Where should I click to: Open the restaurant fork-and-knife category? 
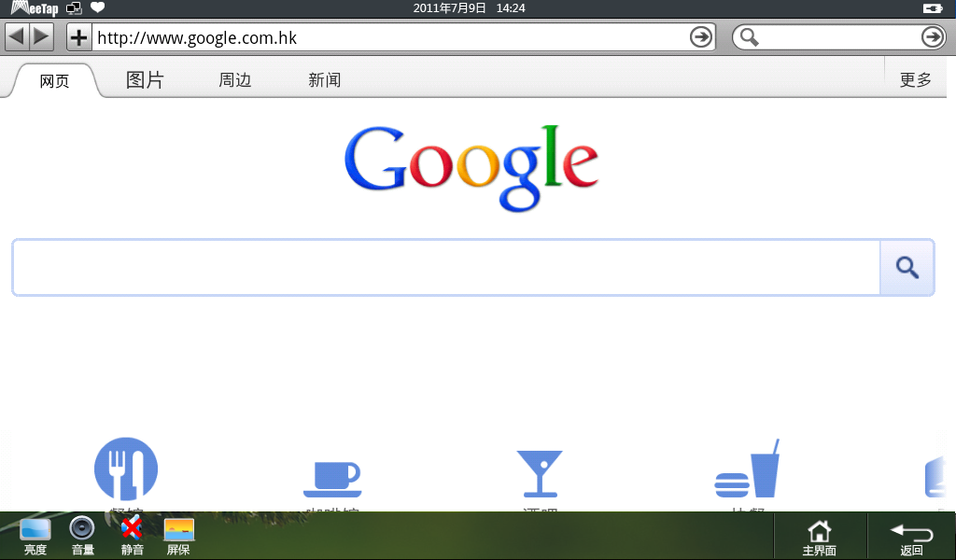tap(126, 469)
